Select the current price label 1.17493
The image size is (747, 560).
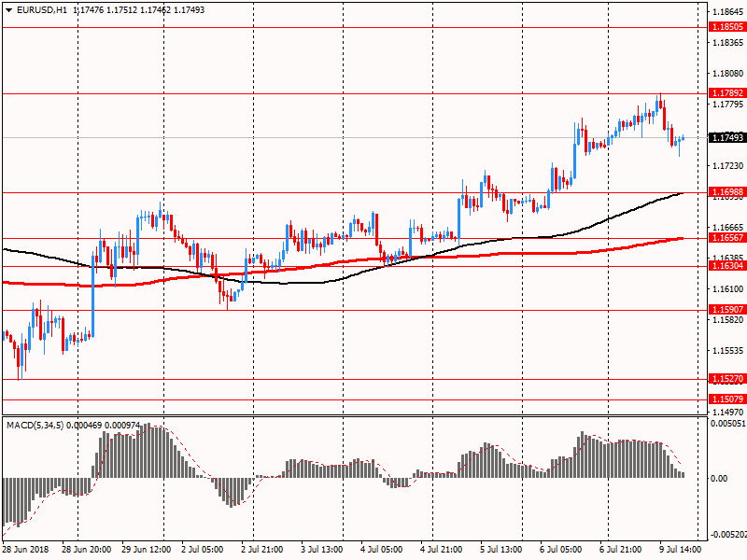point(727,137)
